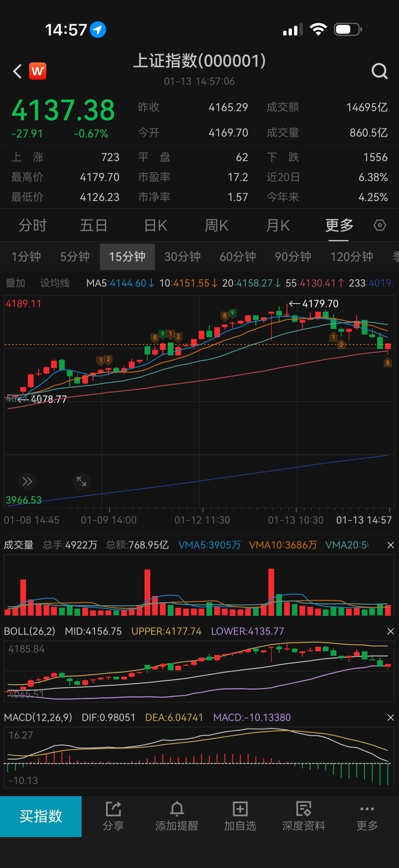Open the 更多 timeframe tab
The width and height of the screenshot is (399, 868).
coord(339,225)
